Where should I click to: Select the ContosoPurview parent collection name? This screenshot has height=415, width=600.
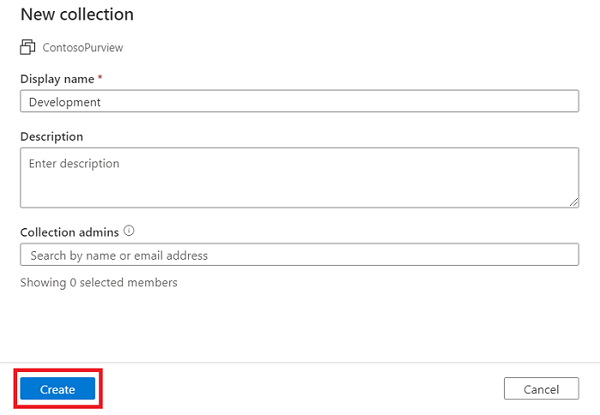(83, 47)
